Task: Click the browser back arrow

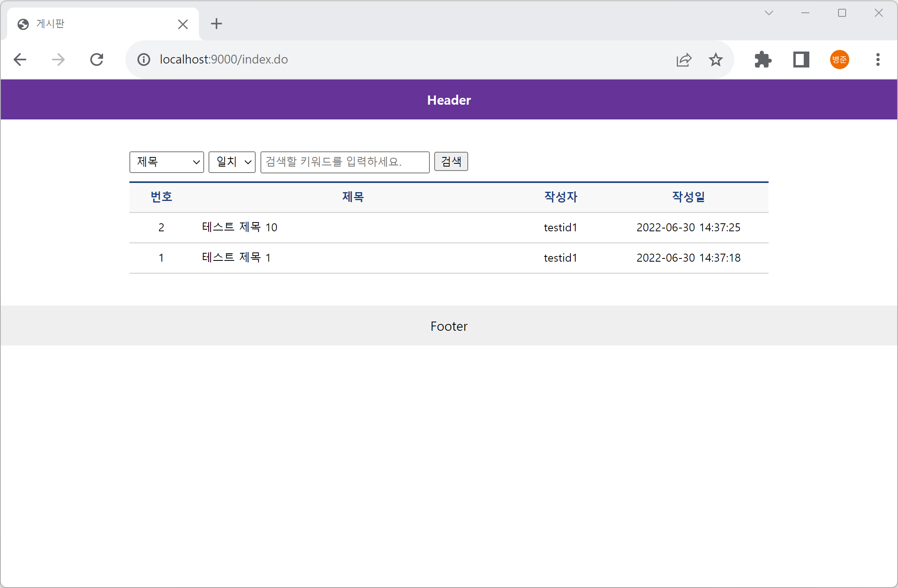Action: [20, 60]
